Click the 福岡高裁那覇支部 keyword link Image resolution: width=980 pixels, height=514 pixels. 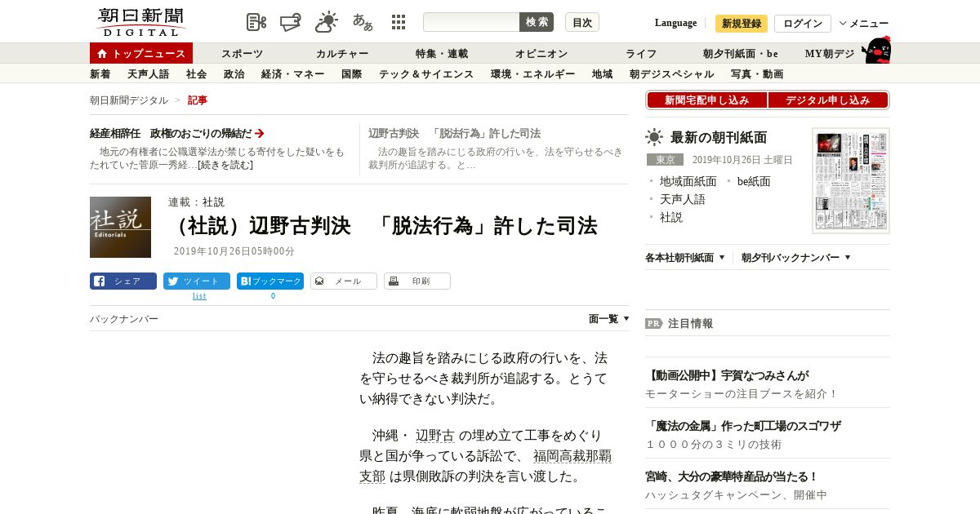[485, 466]
